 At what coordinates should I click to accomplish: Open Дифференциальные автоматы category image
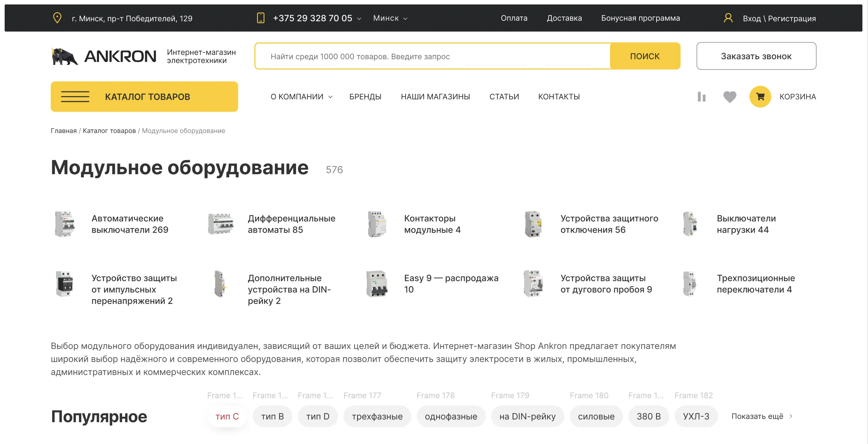(221, 224)
